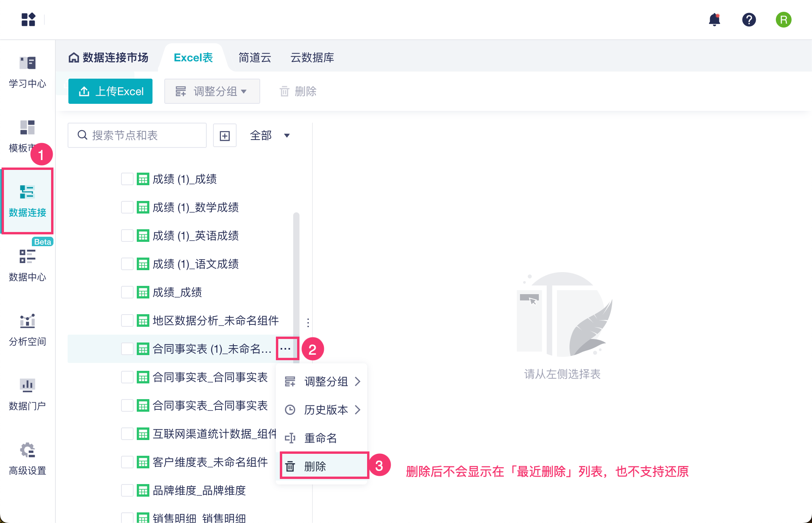
Task: Open the green R user avatar
Action: click(783, 19)
